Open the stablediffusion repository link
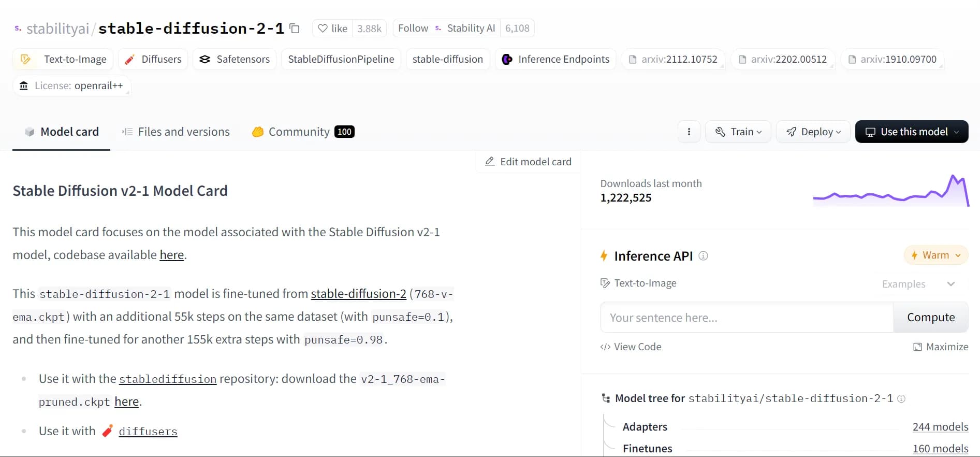 tap(168, 379)
